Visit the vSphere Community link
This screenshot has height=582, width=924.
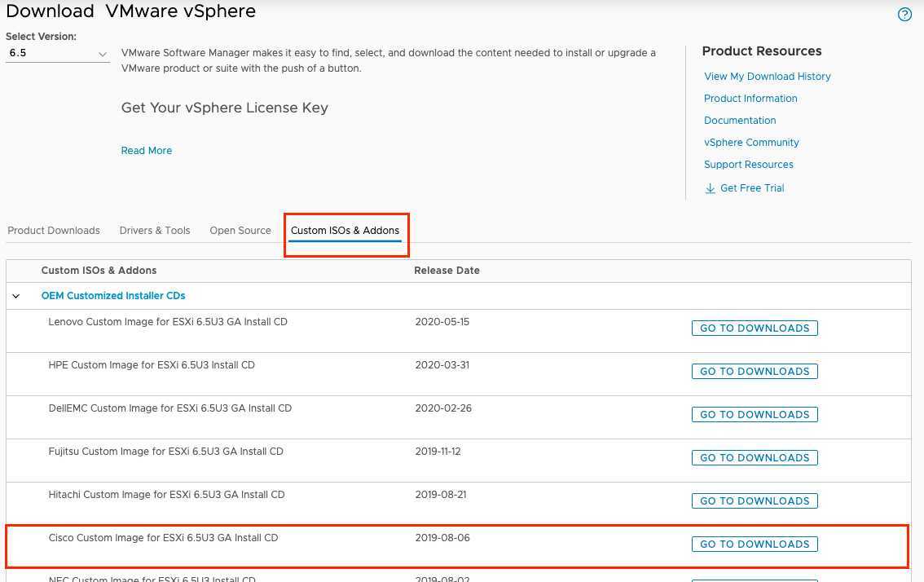tap(751, 142)
